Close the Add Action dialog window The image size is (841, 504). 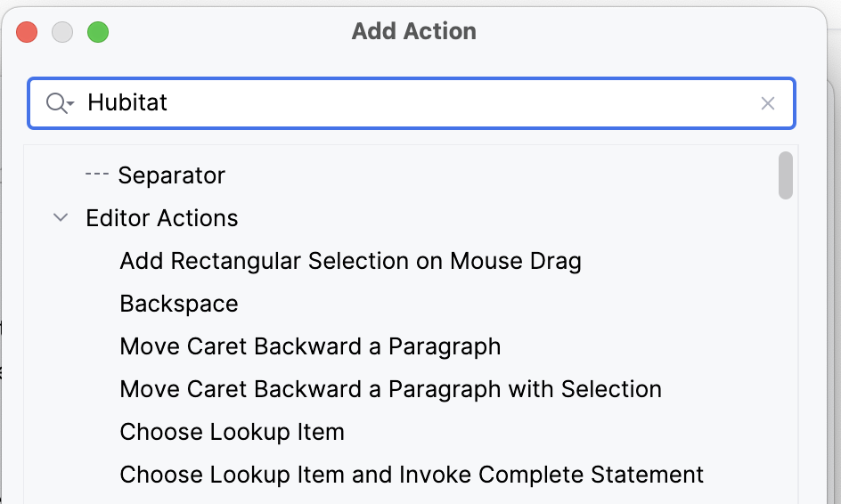[x=27, y=32]
